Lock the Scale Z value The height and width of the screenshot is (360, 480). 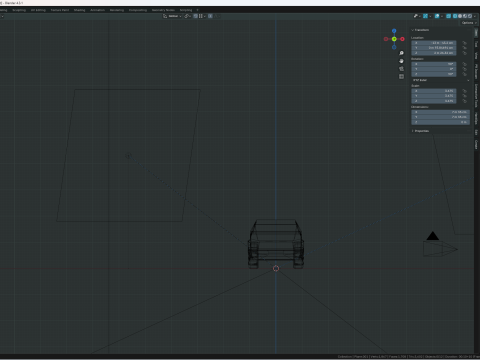coord(464,101)
